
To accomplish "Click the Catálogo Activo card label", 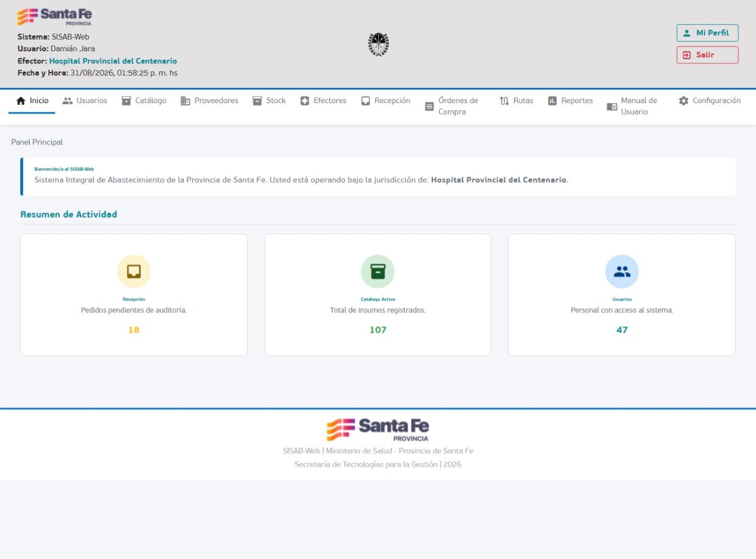I will tap(378, 299).
